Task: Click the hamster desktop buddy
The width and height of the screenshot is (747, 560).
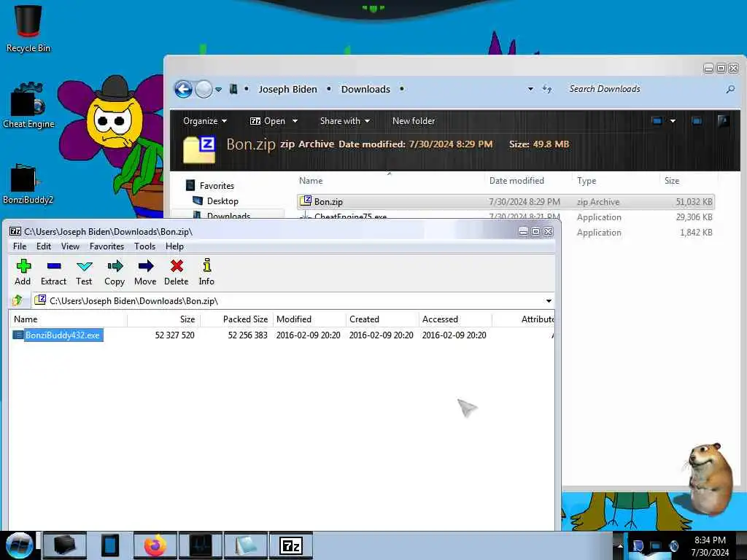Action: click(710, 478)
